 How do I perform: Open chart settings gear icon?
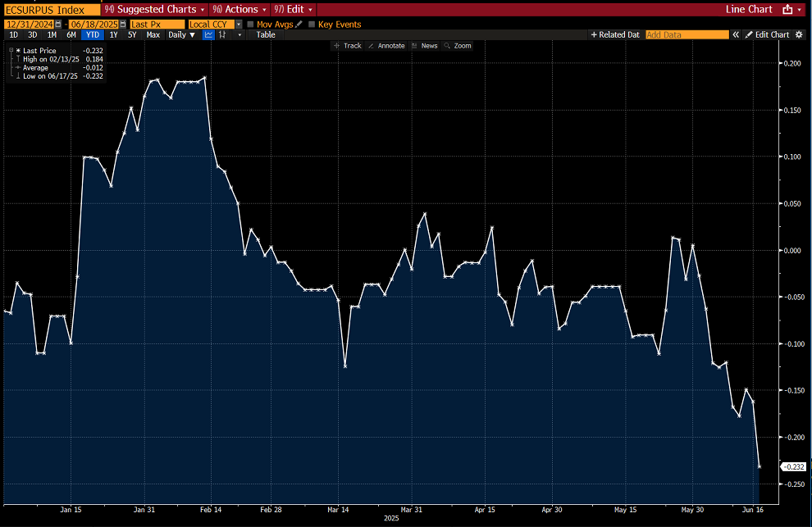[x=799, y=34]
